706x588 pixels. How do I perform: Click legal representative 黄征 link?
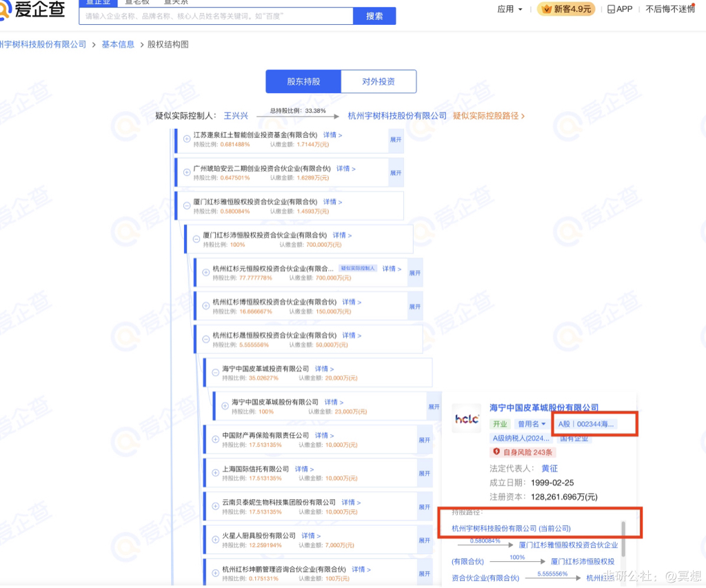pos(549,468)
